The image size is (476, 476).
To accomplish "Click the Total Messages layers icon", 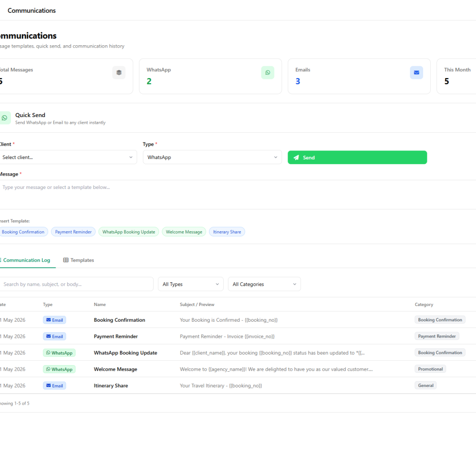I will [x=119, y=72].
